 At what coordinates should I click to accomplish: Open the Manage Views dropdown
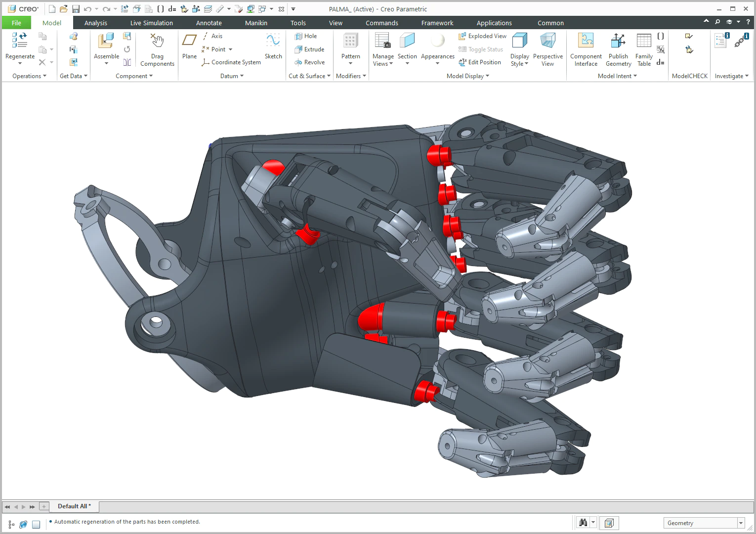point(383,49)
